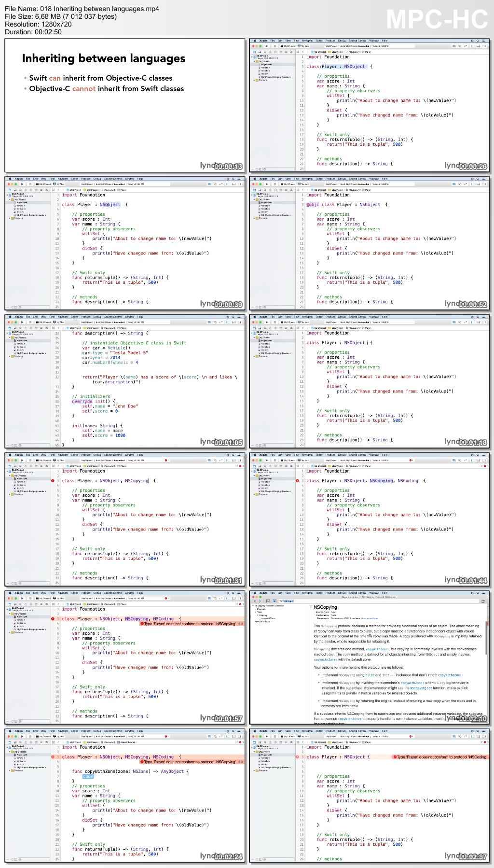Click the NSCoding error banner in the 00:02:37 frame

441,757
